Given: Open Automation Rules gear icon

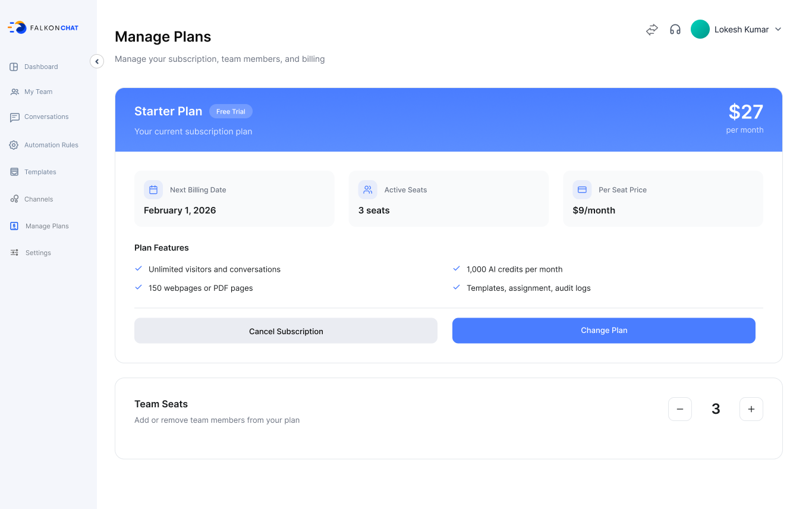Looking at the screenshot, I should pos(14,145).
